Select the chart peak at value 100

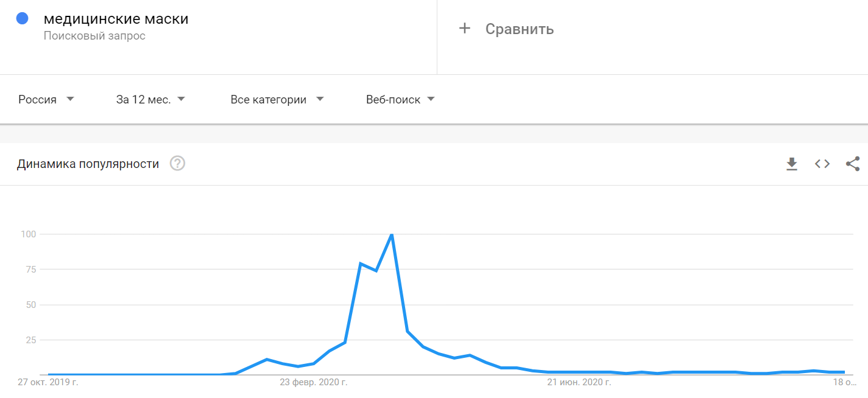(392, 234)
